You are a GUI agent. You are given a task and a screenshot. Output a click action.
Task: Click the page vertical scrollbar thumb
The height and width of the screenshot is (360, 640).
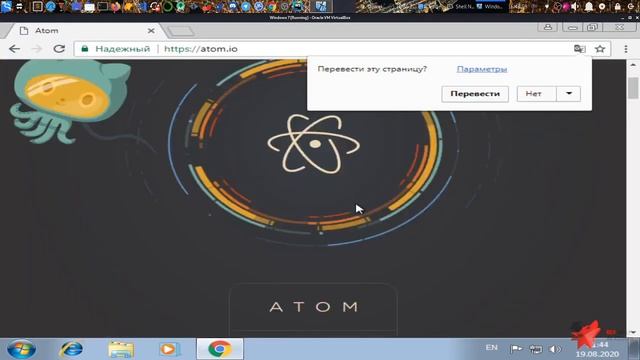(633, 88)
